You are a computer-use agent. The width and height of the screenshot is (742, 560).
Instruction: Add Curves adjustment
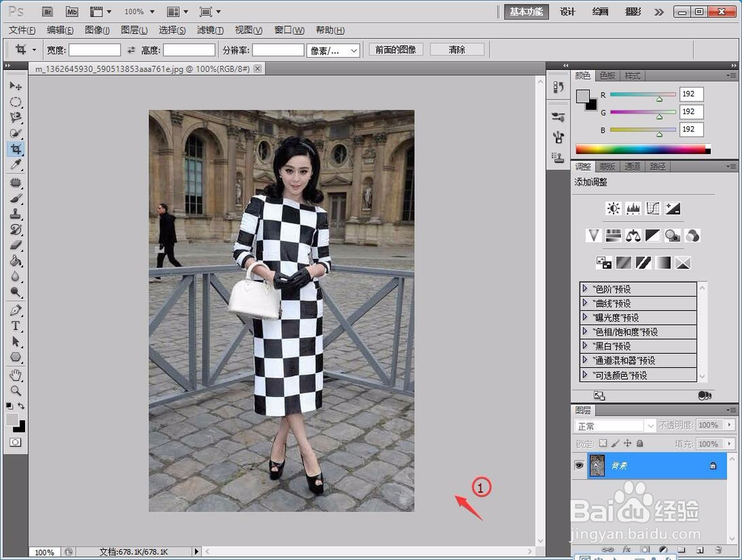click(x=653, y=208)
